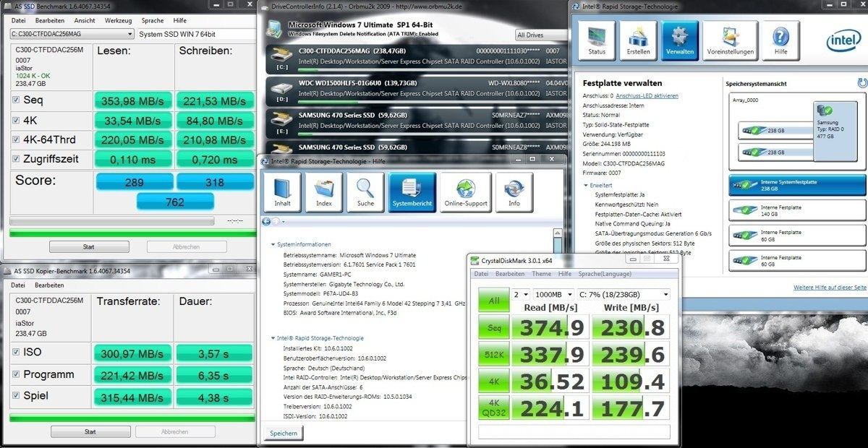The width and height of the screenshot is (868, 448).
Task: Open the Inhalt book icon in the help window
Action: coord(283,192)
